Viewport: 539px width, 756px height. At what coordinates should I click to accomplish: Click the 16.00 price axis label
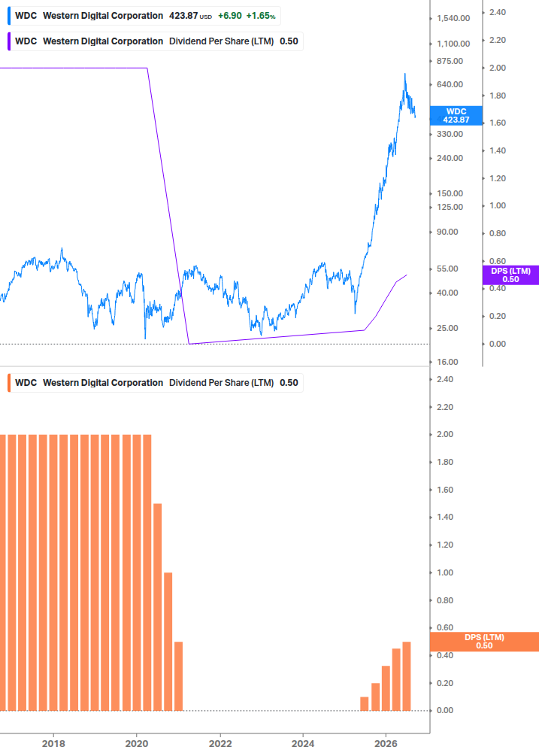pyautogui.click(x=447, y=362)
